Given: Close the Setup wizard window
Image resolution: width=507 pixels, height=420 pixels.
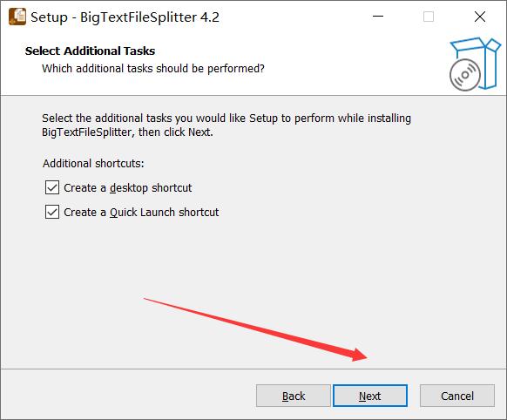Looking at the screenshot, I should coord(480,17).
